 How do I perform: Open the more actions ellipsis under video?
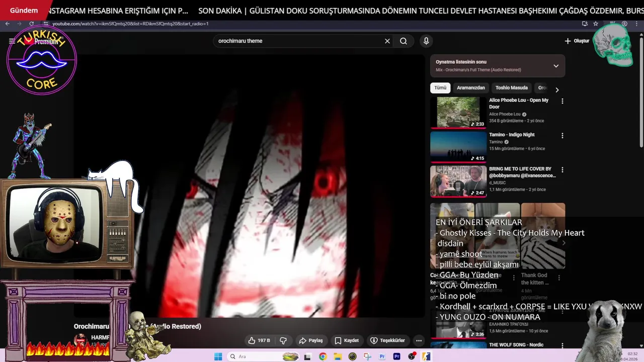[x=419, y=340]
